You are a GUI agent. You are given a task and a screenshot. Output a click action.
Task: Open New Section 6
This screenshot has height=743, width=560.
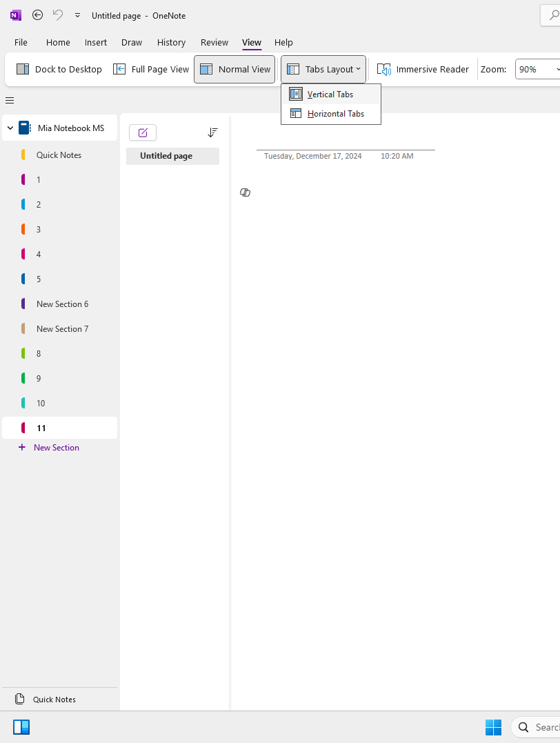point(60,304)
